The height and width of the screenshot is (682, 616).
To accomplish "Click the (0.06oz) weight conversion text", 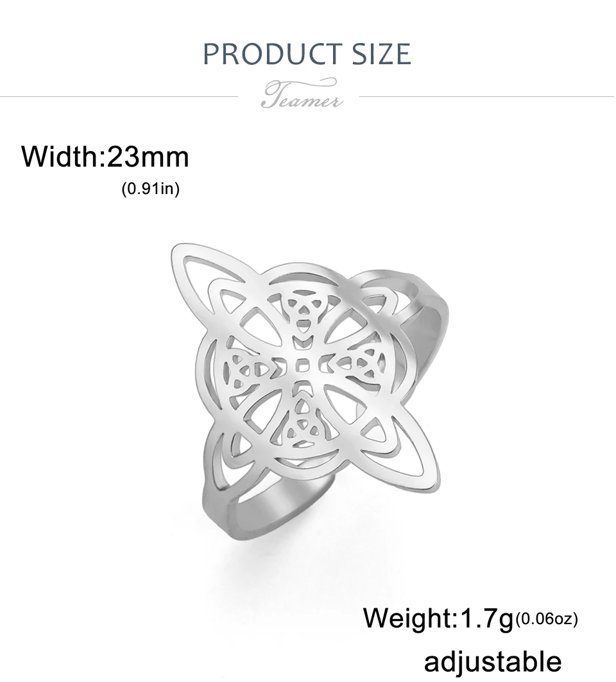I will 547,618.
